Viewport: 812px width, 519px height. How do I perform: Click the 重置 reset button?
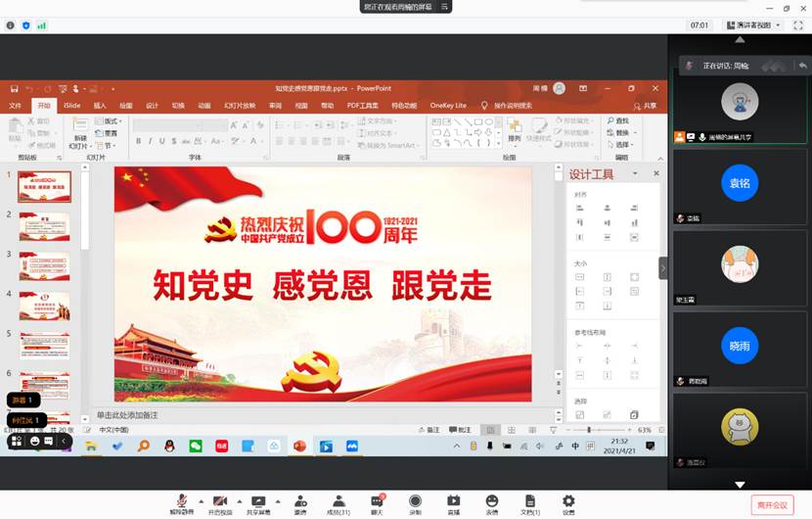(x=107, y=133)
